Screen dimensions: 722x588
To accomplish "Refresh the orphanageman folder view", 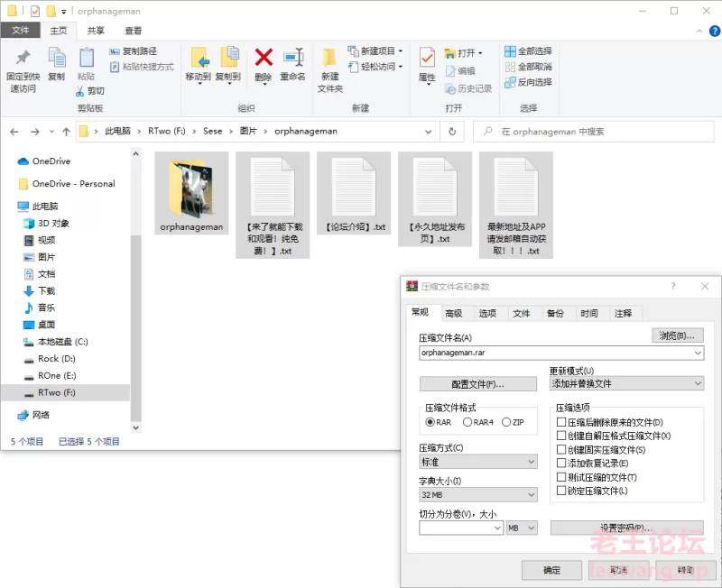I will [452, 132].
